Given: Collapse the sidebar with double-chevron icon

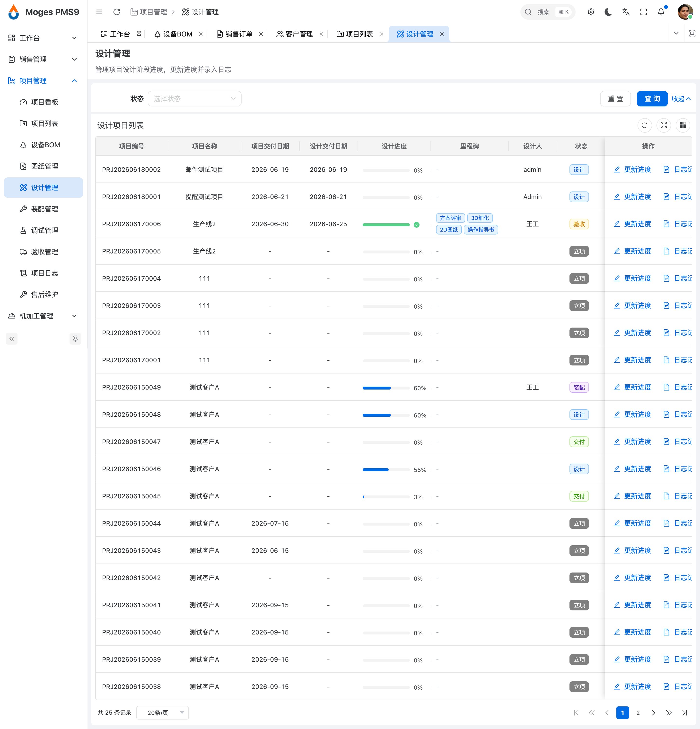Looking at the screenshot, I should pos(11,338).
